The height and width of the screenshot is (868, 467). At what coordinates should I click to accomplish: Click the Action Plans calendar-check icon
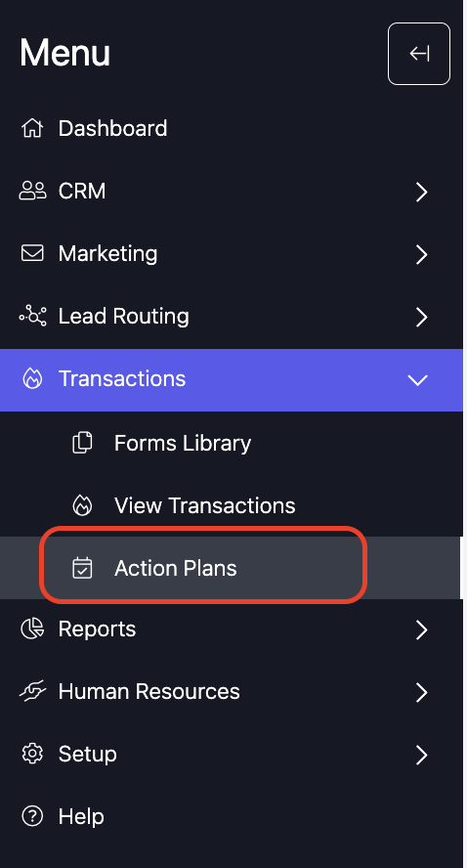point(82,568)
